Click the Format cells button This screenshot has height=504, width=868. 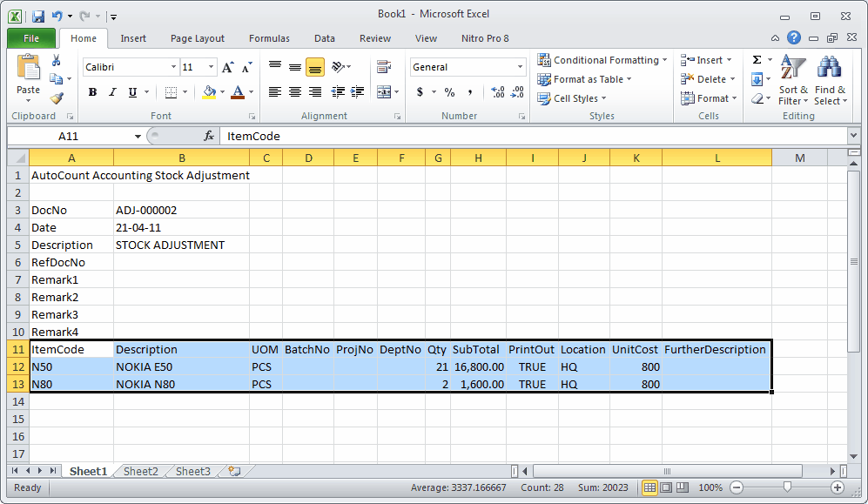tap(710, 98)
